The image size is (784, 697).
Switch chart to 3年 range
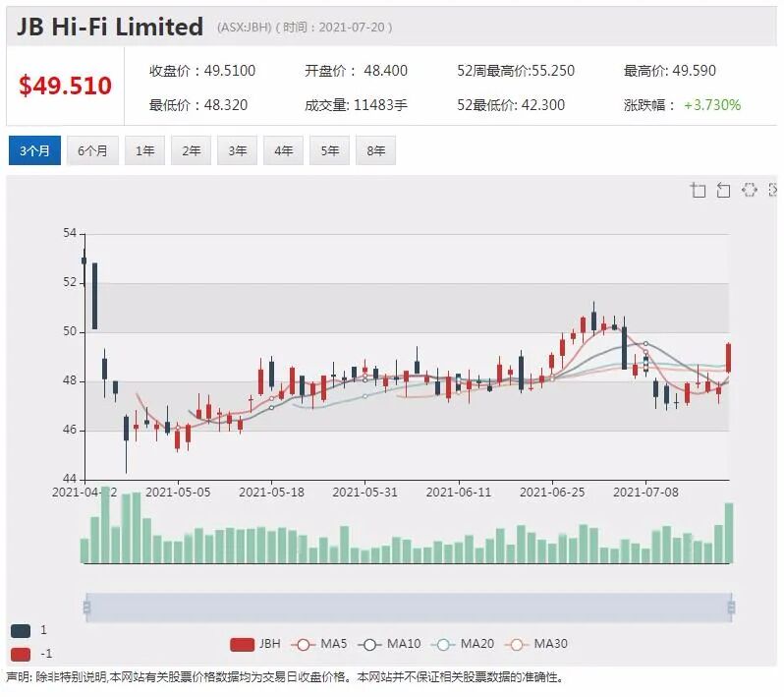[x=237, y=150]
